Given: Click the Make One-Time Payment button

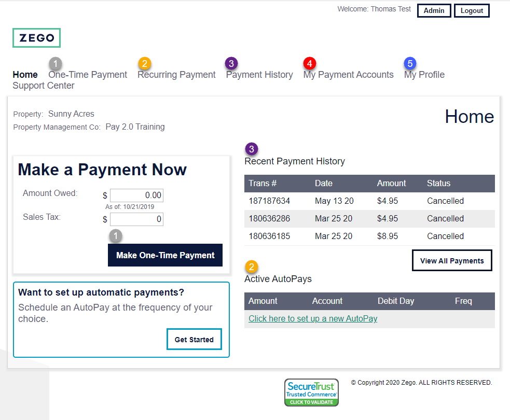Looking at the screenshot, I should coord(165,255).
